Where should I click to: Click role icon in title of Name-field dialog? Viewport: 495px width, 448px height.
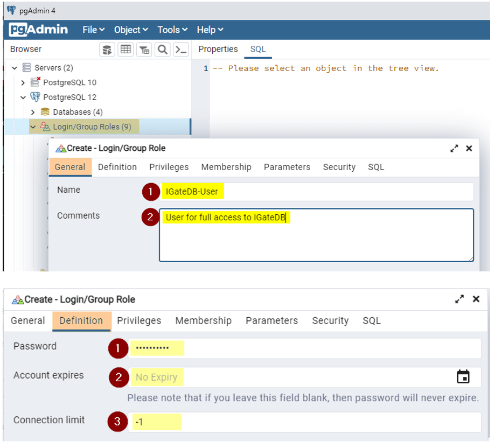tap(61, 148)
